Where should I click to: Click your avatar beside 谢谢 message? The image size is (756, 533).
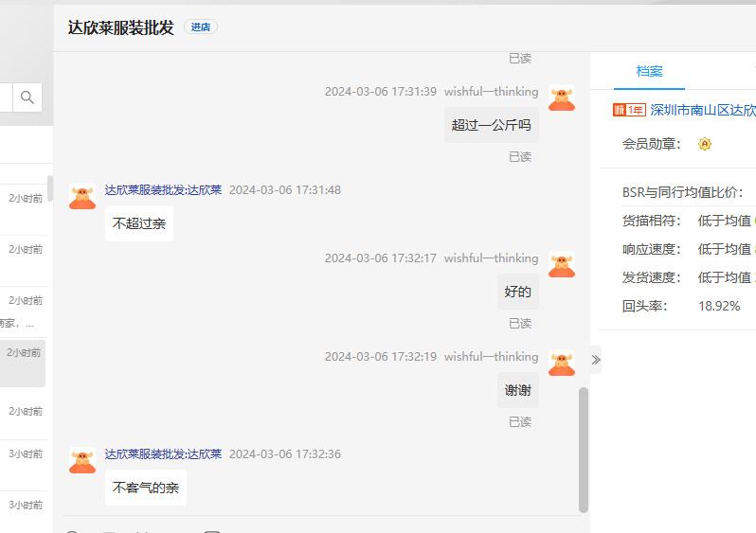[562, 364]
